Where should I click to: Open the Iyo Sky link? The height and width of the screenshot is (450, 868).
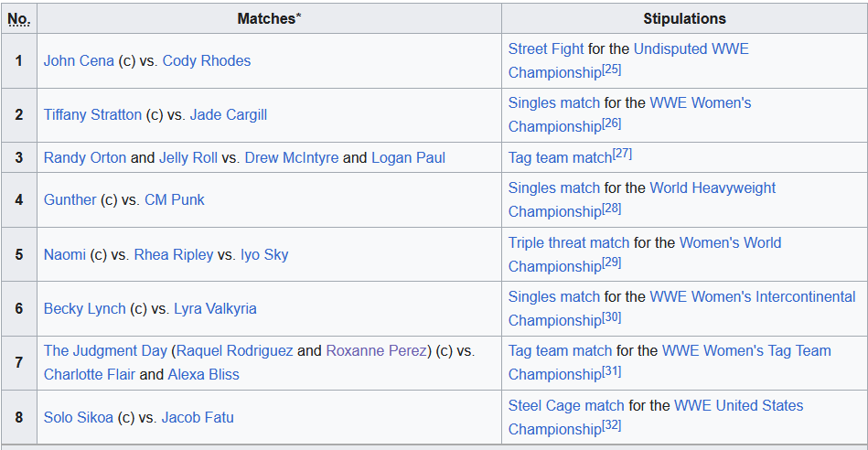pos(264,254)
